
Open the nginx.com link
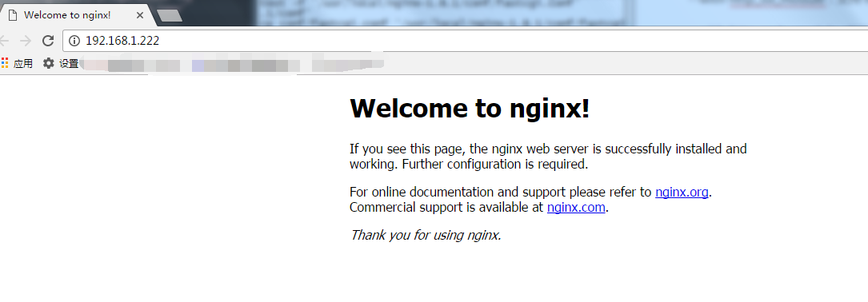point(576,208)
